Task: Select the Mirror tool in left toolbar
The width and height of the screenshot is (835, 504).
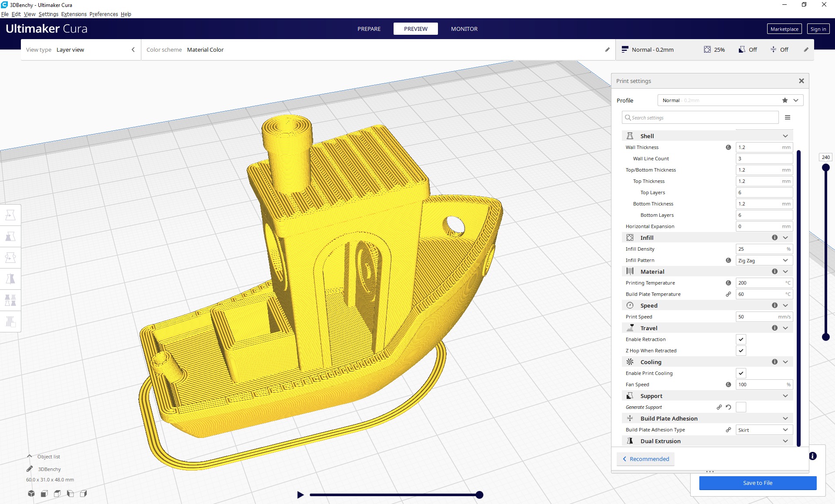Action: click(10, 279)
